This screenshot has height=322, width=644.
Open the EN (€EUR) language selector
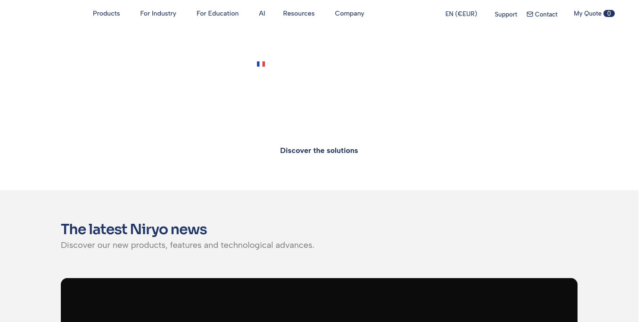pos(461,14)
